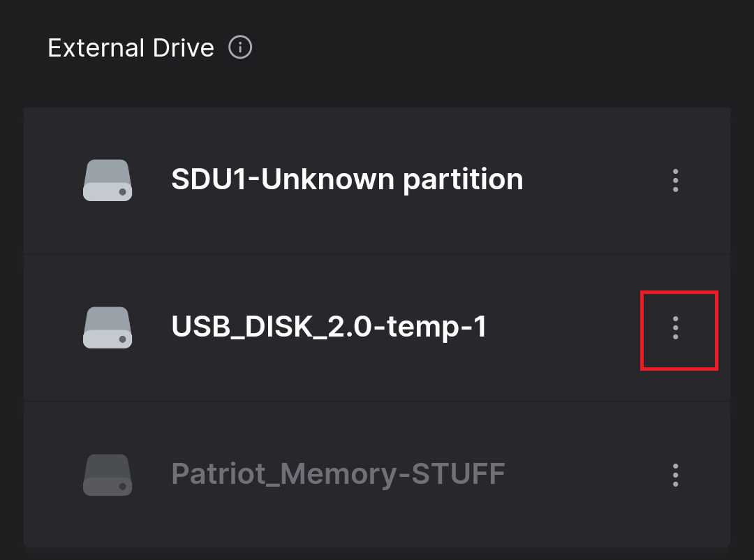
Task: Click the 'STUFF' suffix of Patriot_Memory entry
Action: (x=458, y=473)
